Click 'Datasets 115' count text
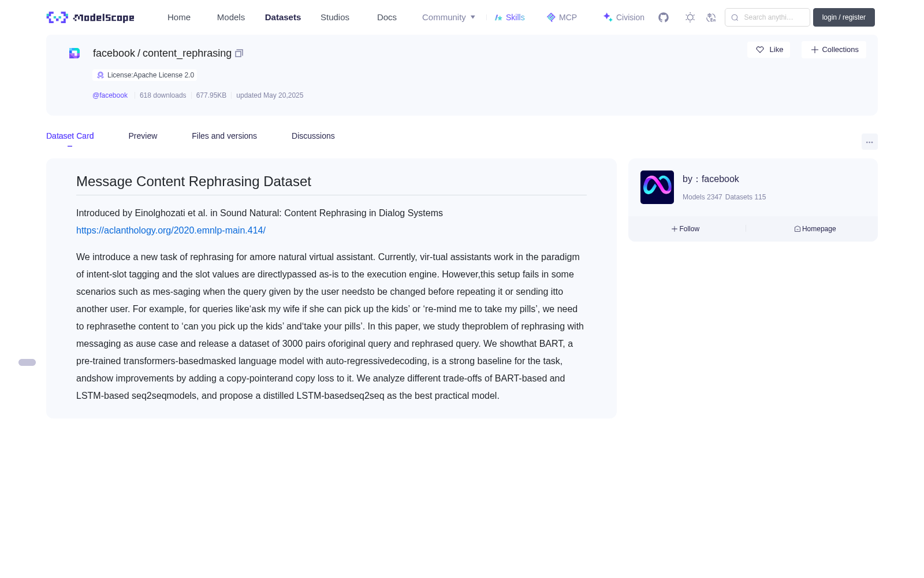The image size is (924, 578). [746, 197]
